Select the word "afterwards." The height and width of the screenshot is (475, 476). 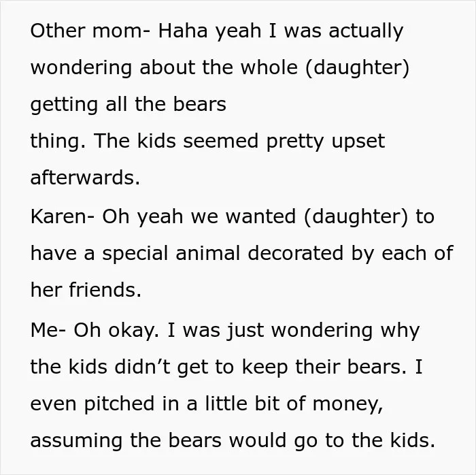pyautogui.click(x=85, y=178)
